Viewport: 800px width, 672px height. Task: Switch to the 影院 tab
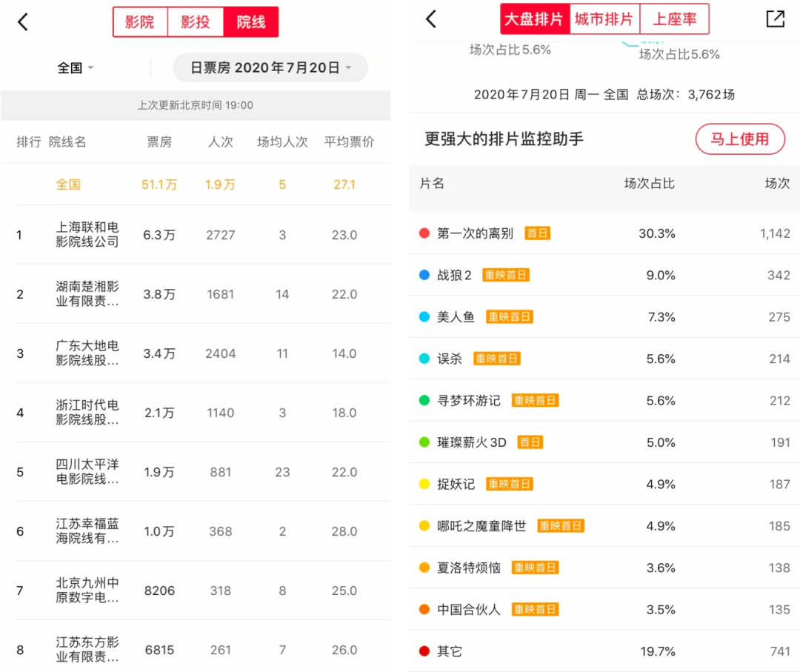coord(141,22)
